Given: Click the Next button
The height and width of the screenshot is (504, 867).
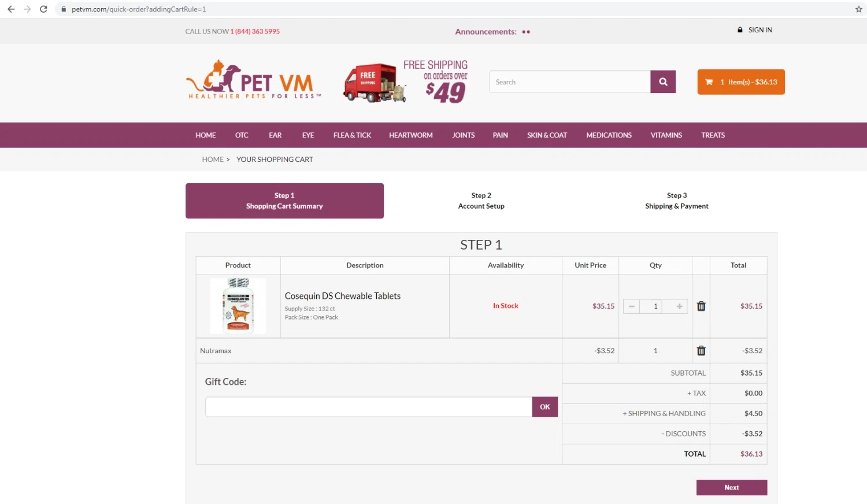Looking at the screenshot, I should 732,488.
